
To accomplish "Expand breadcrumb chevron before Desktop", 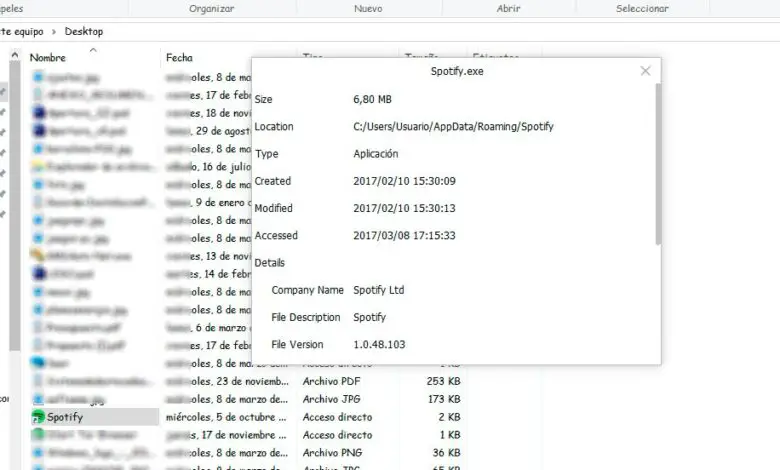I will pos(54,32).
